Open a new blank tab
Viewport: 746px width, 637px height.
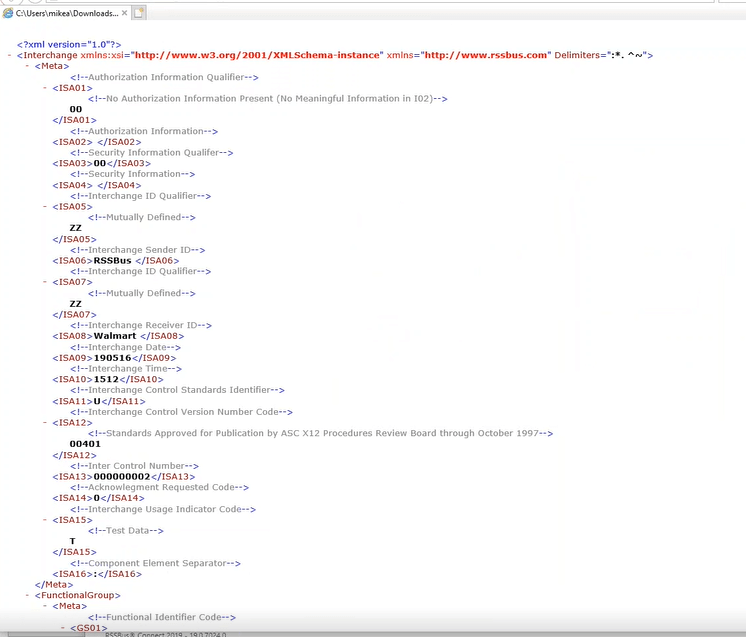click(x=138, y=13)
